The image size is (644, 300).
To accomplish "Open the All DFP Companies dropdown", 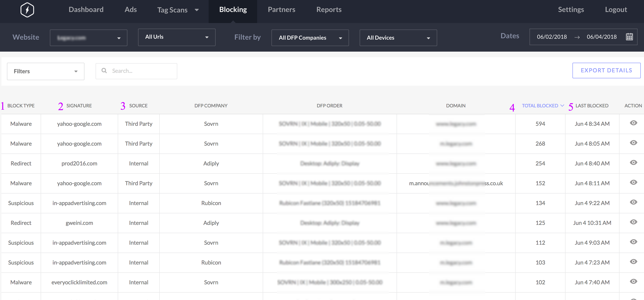I will point(310,38).
